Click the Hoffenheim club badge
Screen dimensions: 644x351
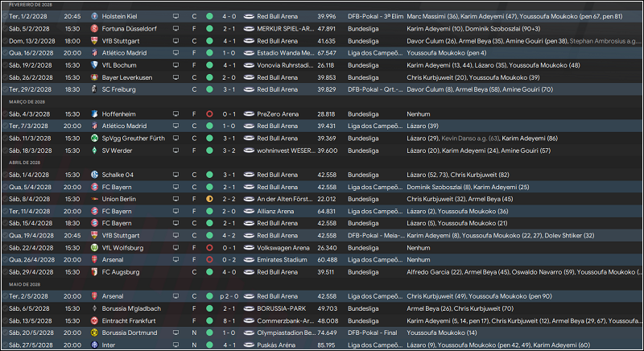[94, 114]
